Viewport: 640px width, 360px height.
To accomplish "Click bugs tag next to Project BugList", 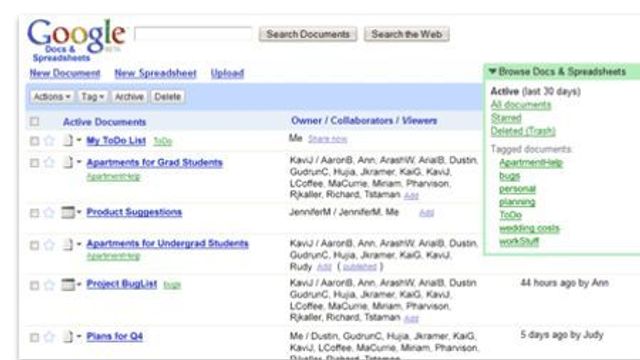I will tap(172, 285).
